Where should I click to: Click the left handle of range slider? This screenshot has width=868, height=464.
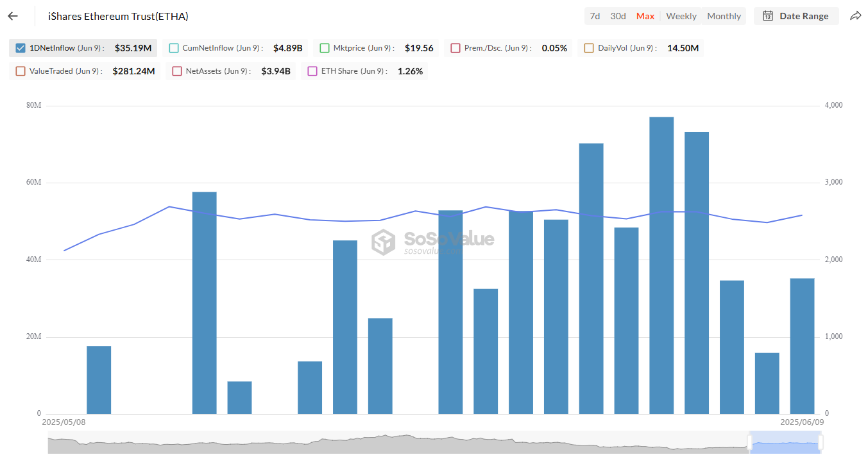(x=749, y=442)
